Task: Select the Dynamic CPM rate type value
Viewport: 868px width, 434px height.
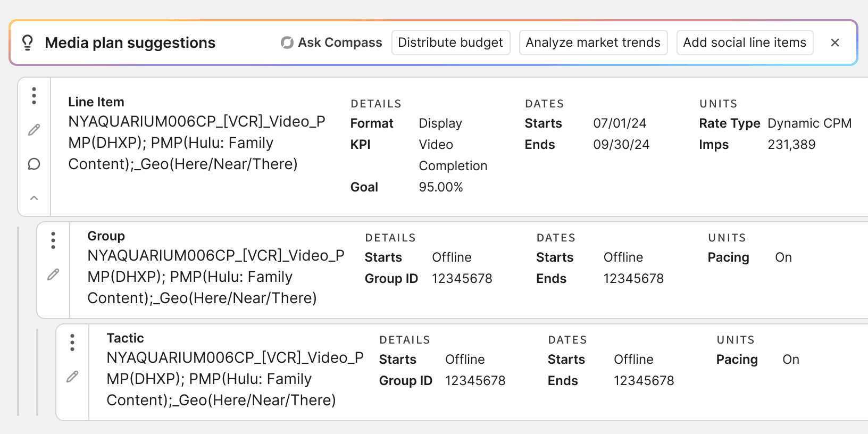Action: click(809, 123)
